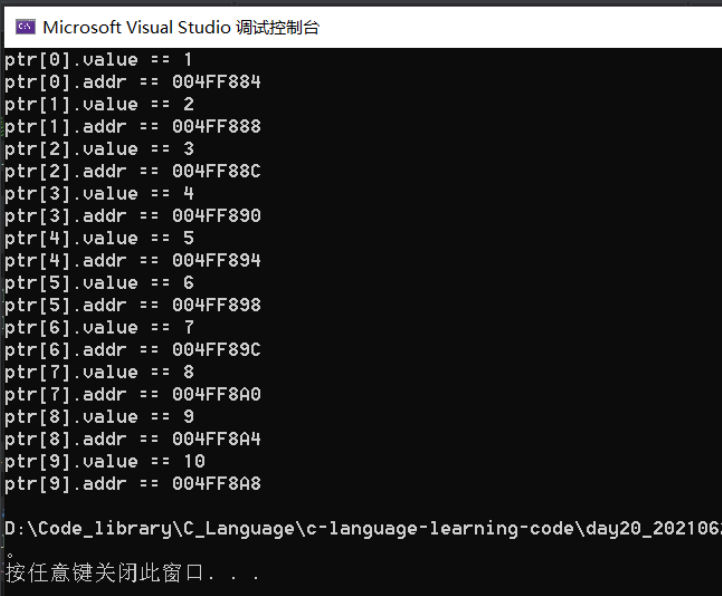Viewport: 722px width, 596px height.
Task: Select the line ptr[3].addr == 004FF890
Action: point(133,216)
